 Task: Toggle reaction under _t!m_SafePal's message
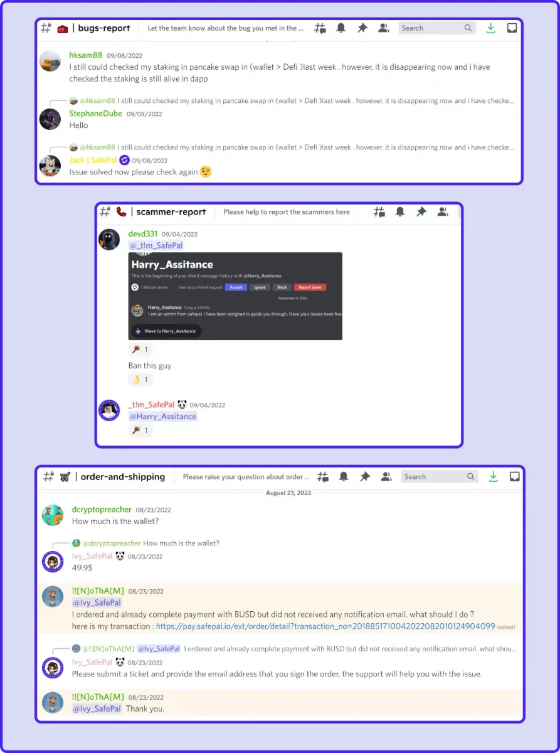(x=140, y=430)
